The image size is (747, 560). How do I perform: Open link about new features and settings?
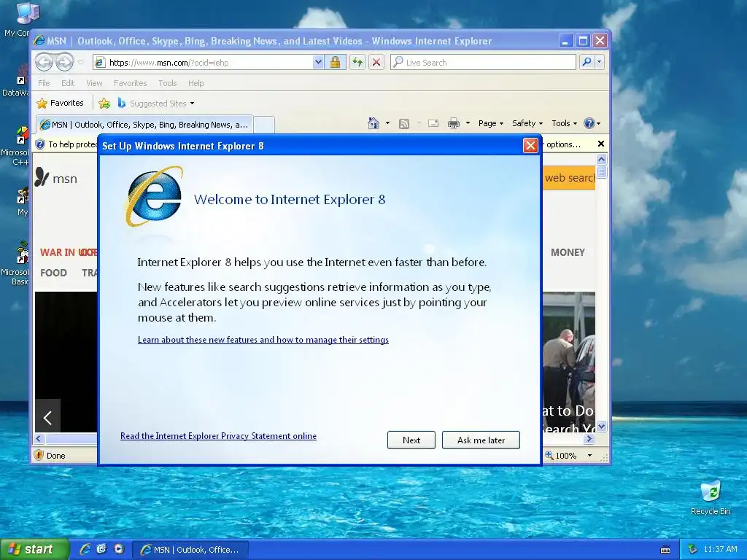click(263, 340)
